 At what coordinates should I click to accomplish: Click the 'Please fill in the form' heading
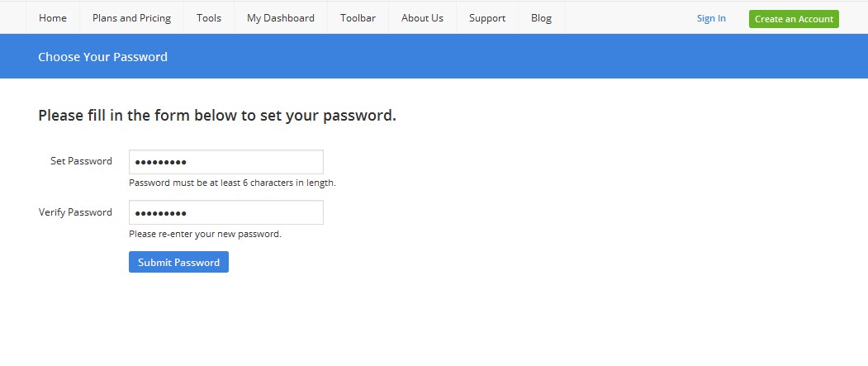pos(217,116)
